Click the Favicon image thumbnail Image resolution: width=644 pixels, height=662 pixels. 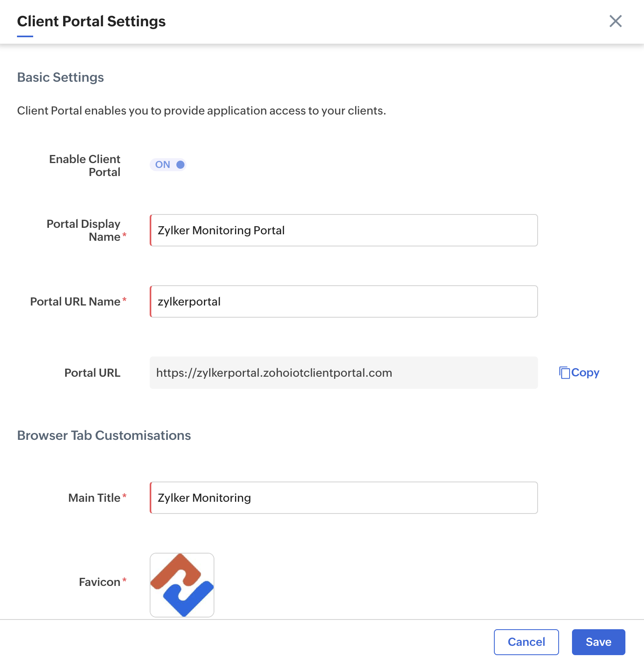point(182,585)
